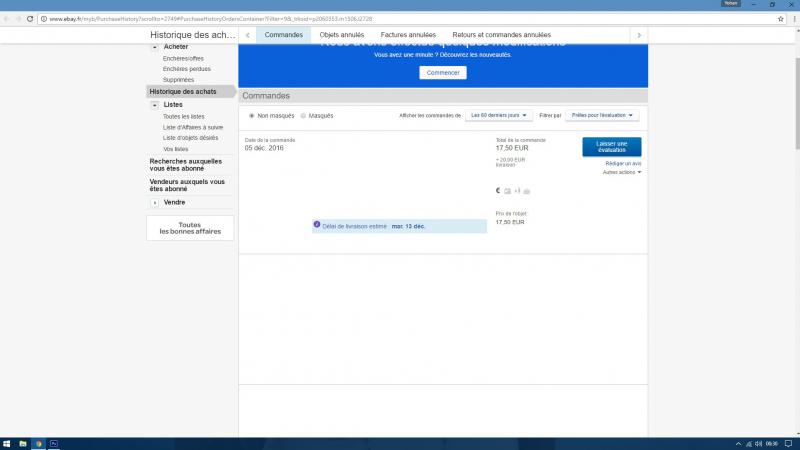Viewport: 800px width, 450px height.
Task: Open the Chrome three-dot menu
Action: point(790,18)
